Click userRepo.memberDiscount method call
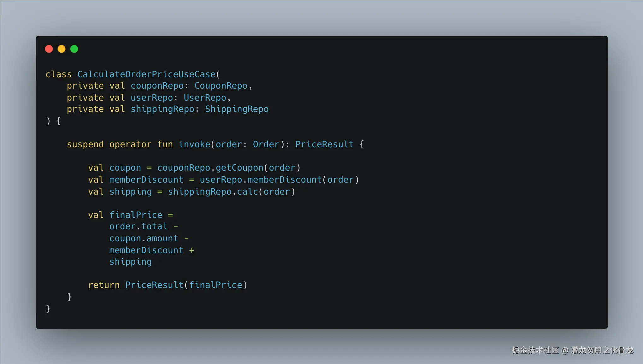The width and height of the screenshot is (643, 364). pyautogui.click(x=261, y=180)
